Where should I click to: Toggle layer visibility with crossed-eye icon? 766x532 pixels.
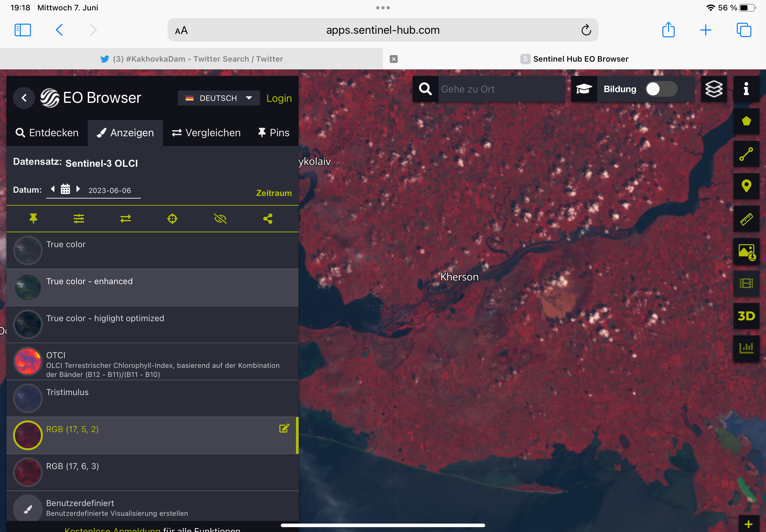pos(220,219)
